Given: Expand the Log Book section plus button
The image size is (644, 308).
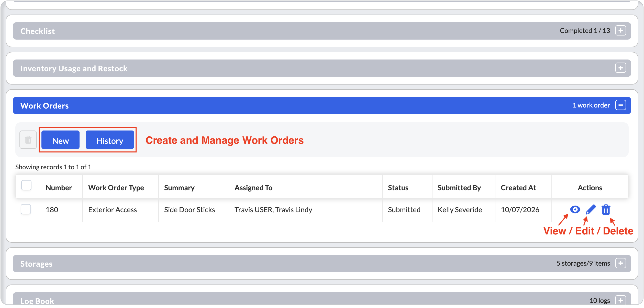Looking at the screenshot, I should pos(620,300).
